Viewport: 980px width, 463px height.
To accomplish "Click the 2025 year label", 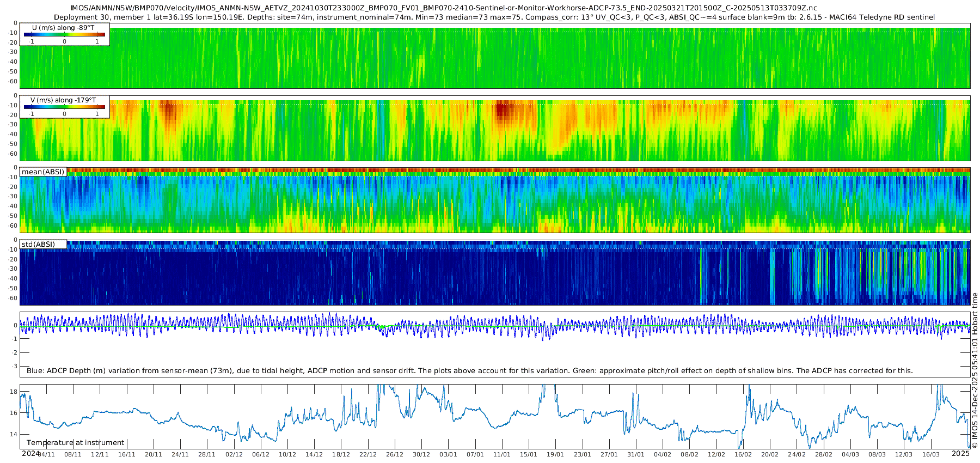I will 960,453.
